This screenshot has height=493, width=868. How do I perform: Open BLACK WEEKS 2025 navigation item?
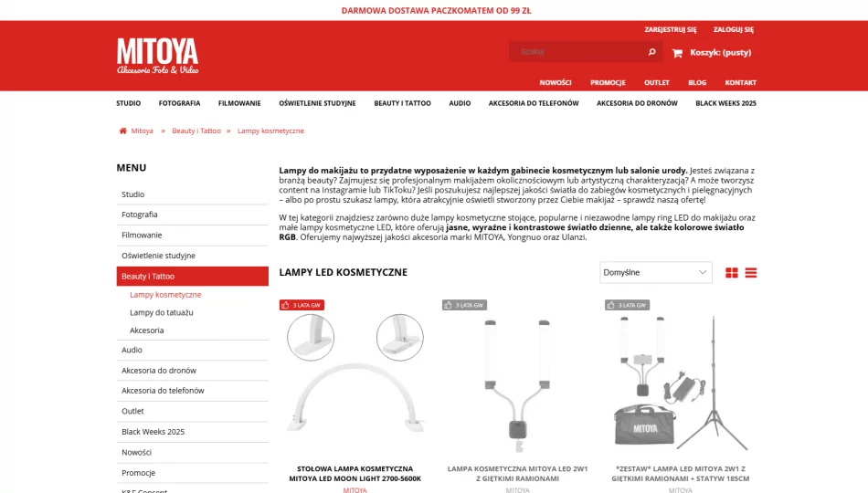tap(725, 103)
